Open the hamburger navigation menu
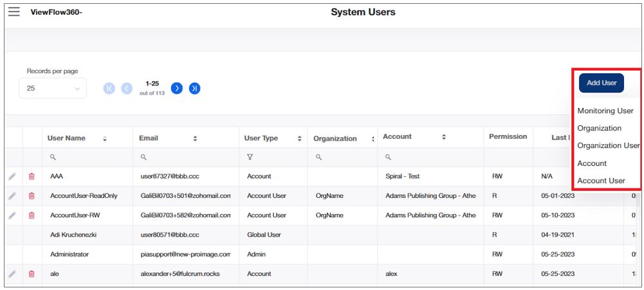 coord(14,12)
